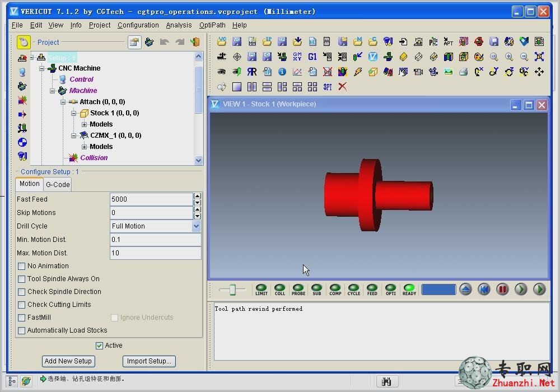
Task: Click the $PI toolbar icon
Action: tap(328, 87)
